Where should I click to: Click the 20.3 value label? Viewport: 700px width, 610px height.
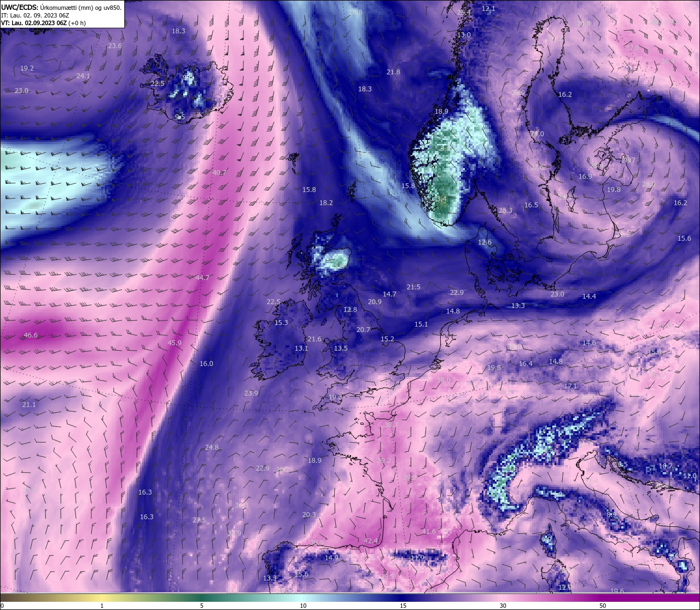click(309, 515)
